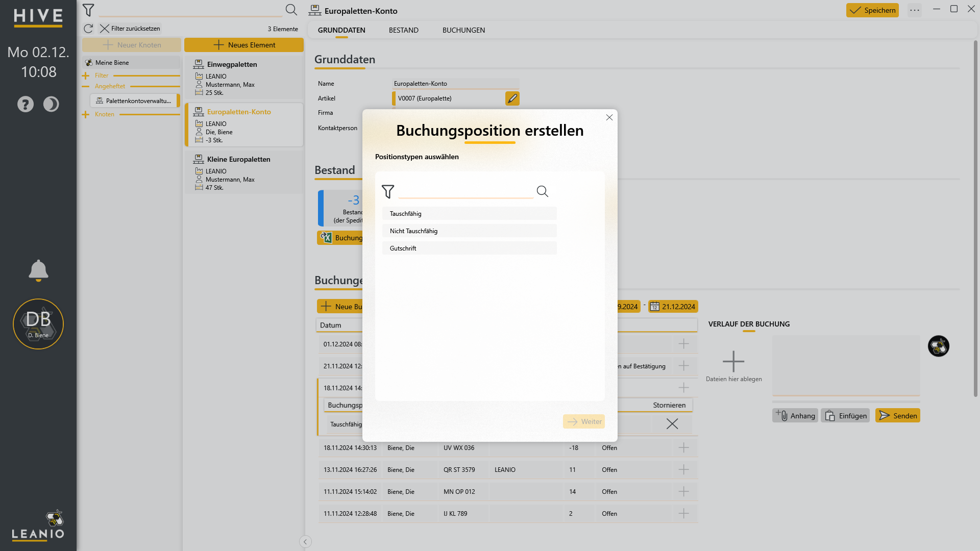Open pinned Palettenkontoverwaltung item

tap(134, 101)
